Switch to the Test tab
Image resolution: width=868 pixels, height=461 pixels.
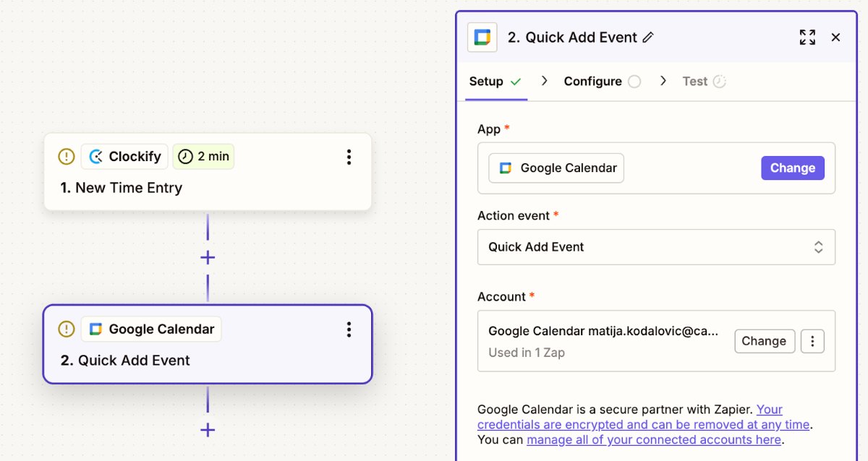[704, 82]
